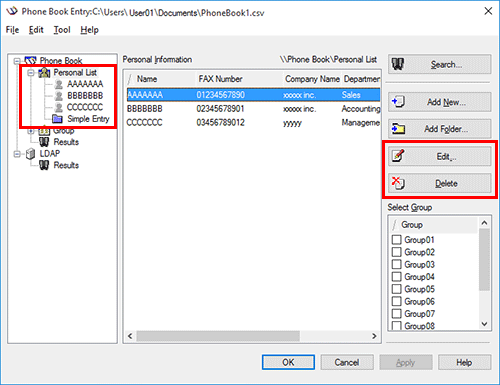Select AAAAAAA person icon in tree
500x385 pixels.
59,84
